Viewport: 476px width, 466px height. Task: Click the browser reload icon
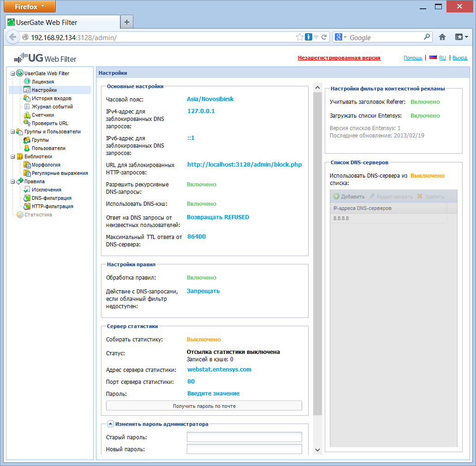point(324,37)
